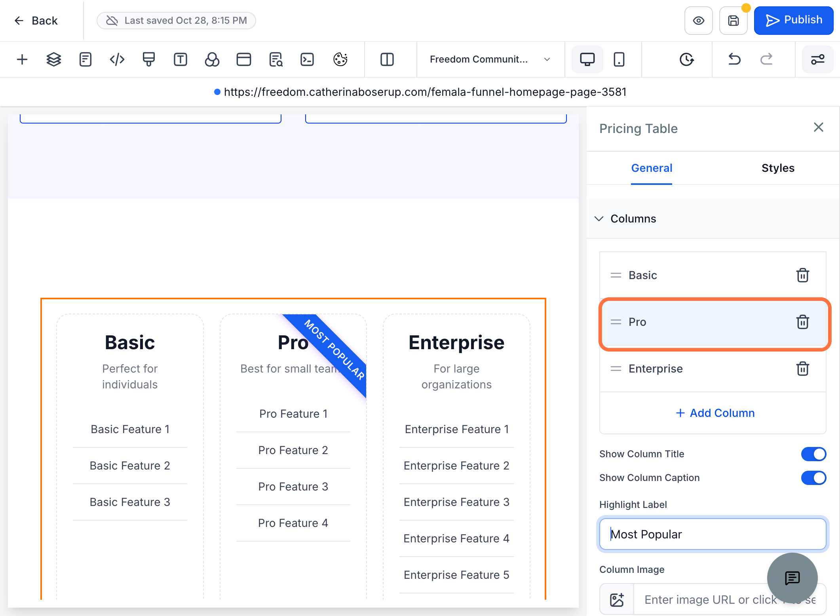Image resolution: width=840 pixels, height=616 pixels.
Task: Switch to the Styles tab
Action: point(778,168)
